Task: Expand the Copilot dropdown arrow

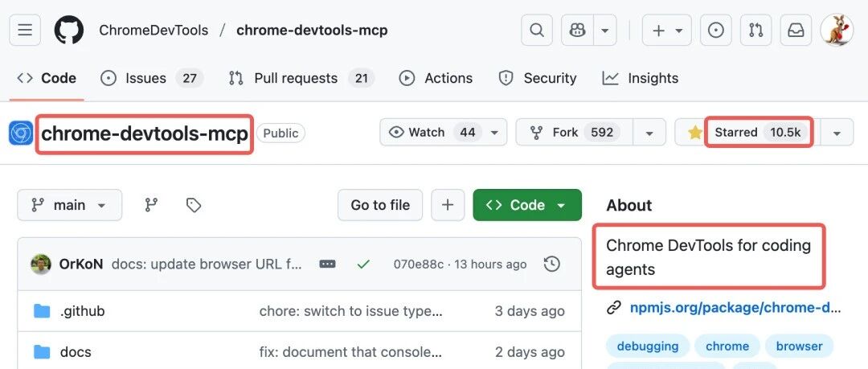Action: (x=605, y=30)
